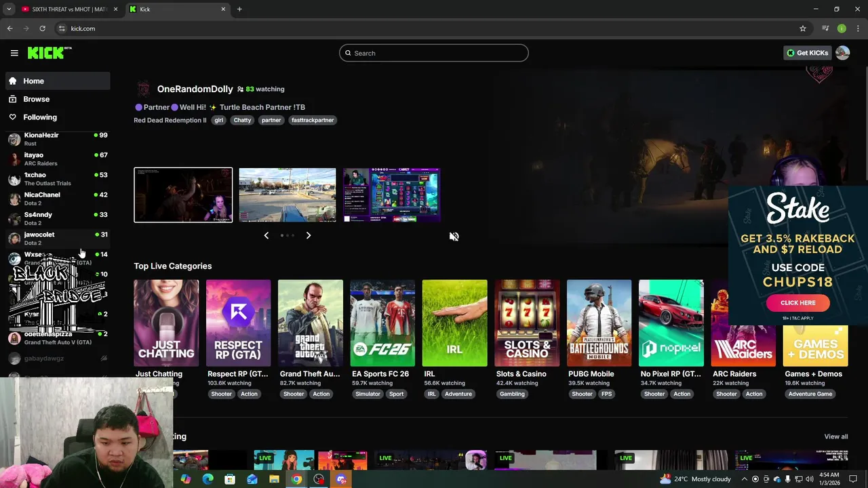The width and height of the screenshot is (868, 488).
Task: Bookmark this page with the star icon
Action: point(803,28)
